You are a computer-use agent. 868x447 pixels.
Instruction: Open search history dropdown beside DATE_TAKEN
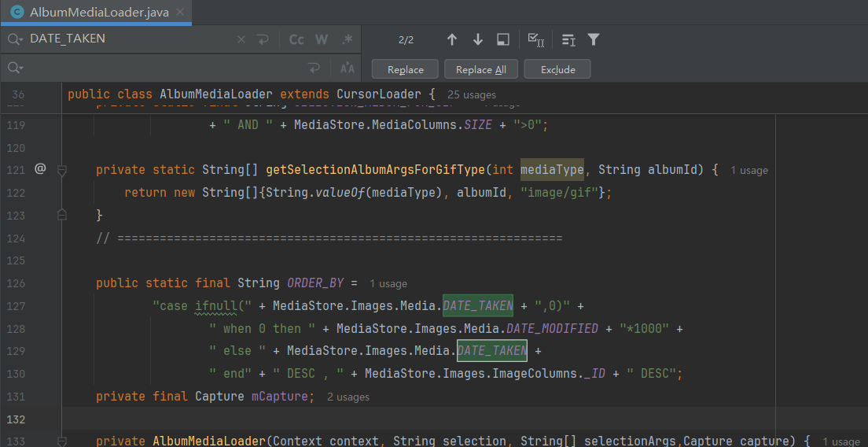pyautogui.click(x=15, y=39)
